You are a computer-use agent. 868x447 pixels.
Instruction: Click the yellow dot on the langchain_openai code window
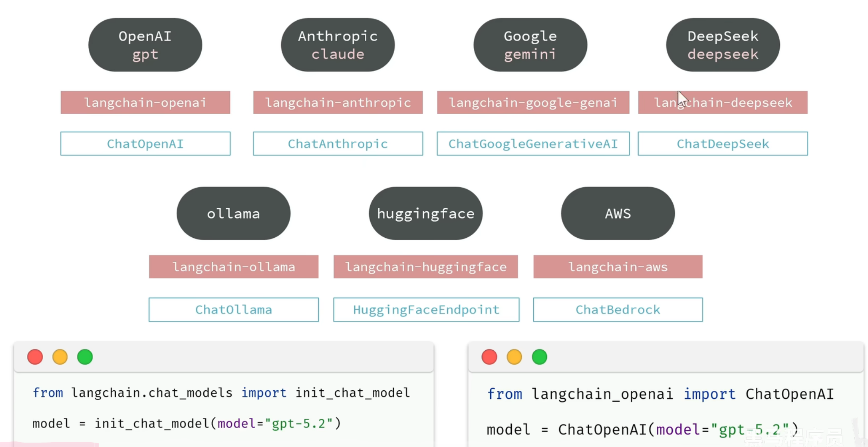(514, 357)
